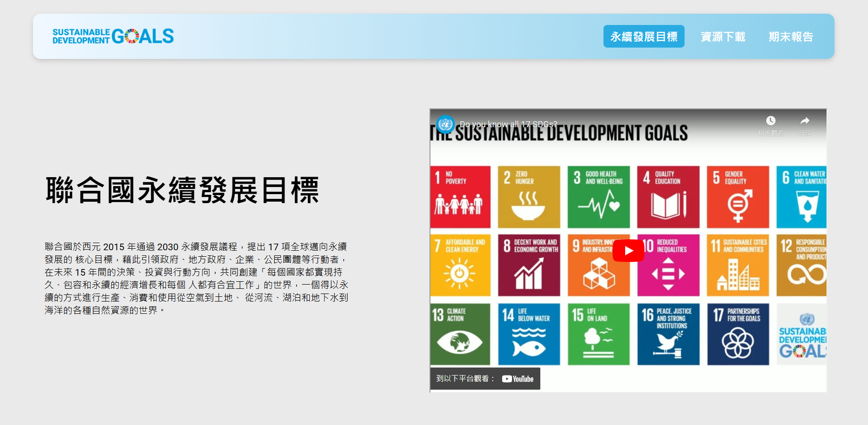868x425 pixels.
Task: Open the 永續發展目標 nav tab
Action: click(644, 36)
